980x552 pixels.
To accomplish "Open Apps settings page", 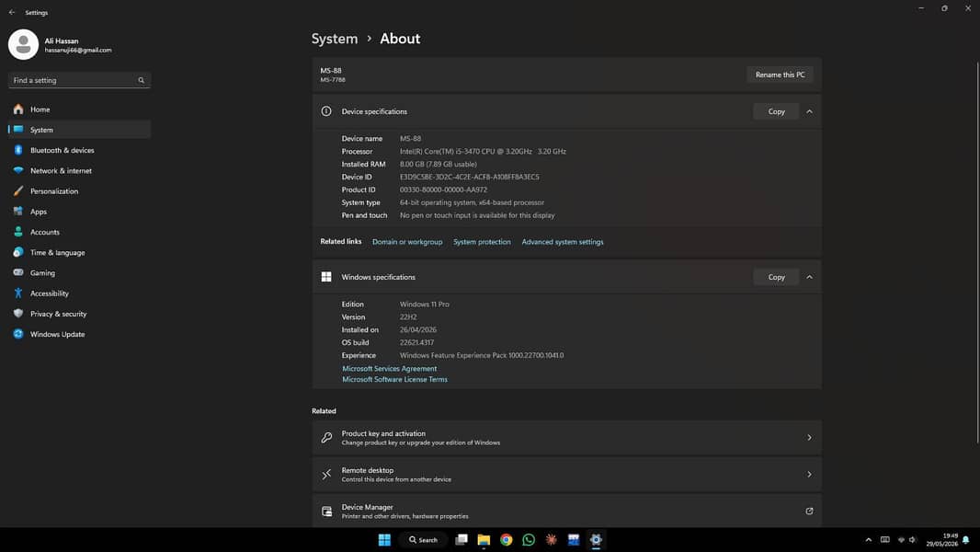I will [79, 212].
